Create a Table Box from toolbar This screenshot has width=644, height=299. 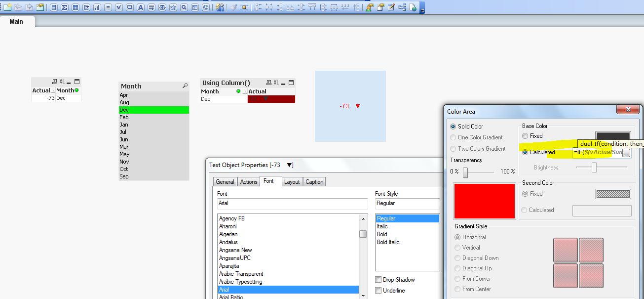click(76, 7)
